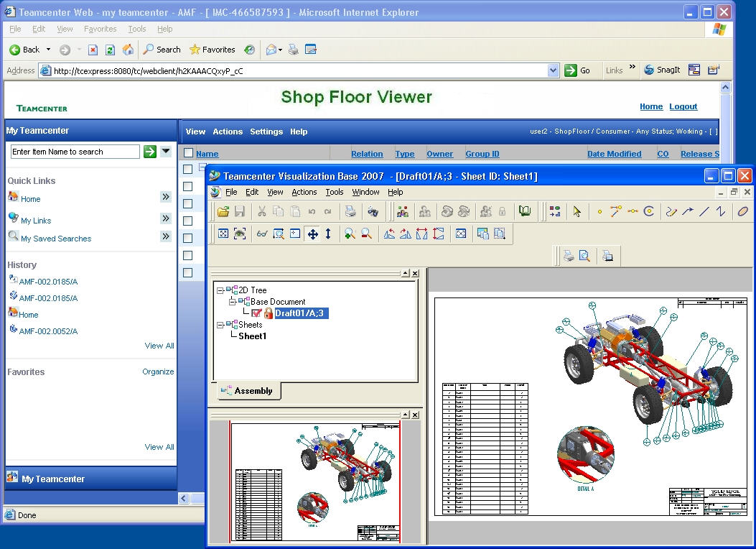Check the fourth row checkbox in the list

[188, 221]
